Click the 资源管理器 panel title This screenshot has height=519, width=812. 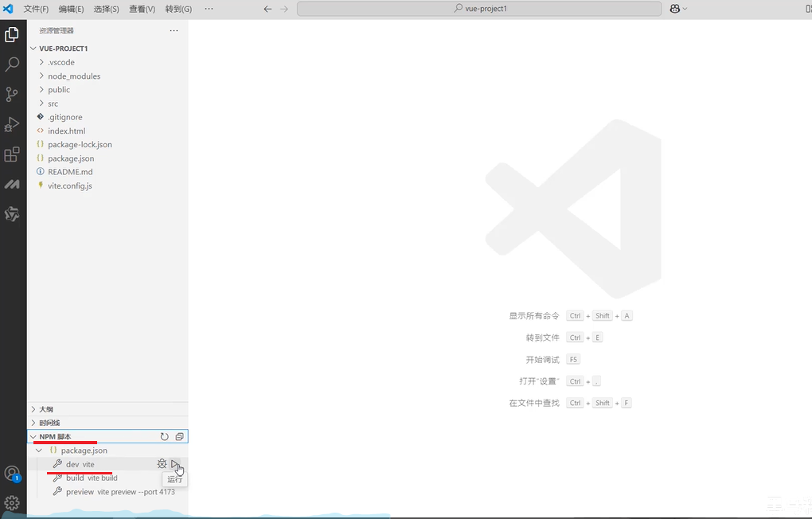[x=57, y=30]
